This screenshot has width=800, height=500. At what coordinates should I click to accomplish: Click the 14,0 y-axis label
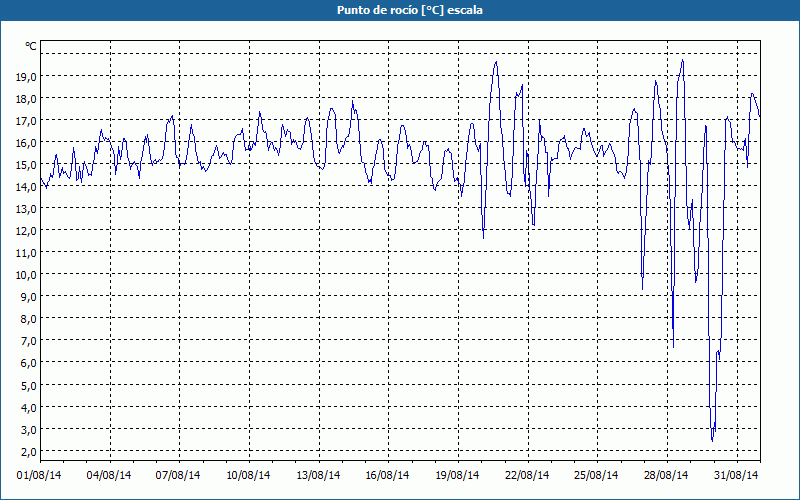point(26,187)
